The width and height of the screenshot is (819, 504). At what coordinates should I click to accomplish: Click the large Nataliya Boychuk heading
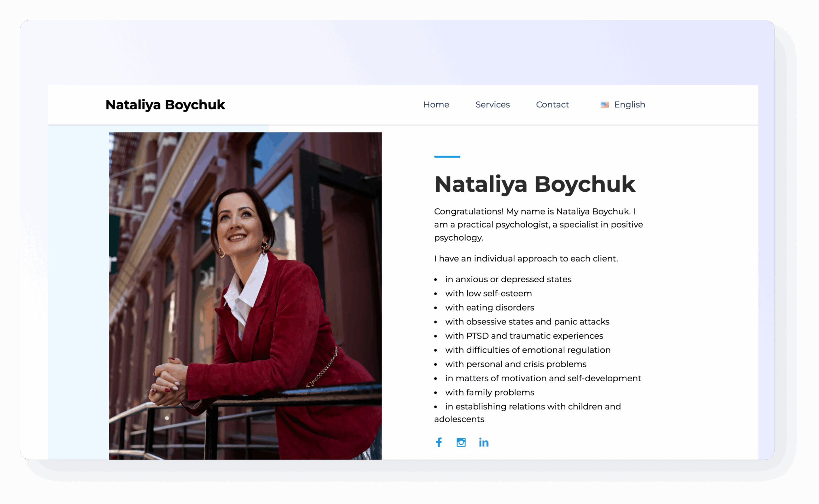click(x=535, y=184)
